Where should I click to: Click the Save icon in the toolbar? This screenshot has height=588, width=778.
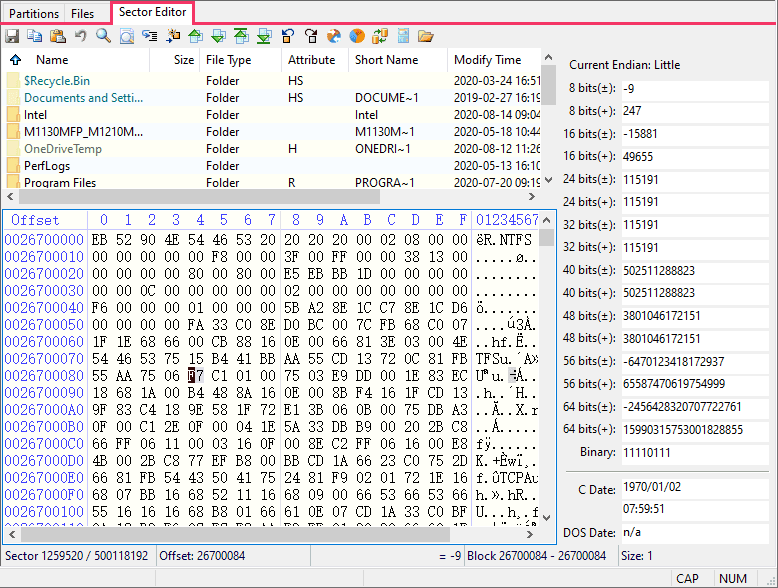(x=12, y=36)
